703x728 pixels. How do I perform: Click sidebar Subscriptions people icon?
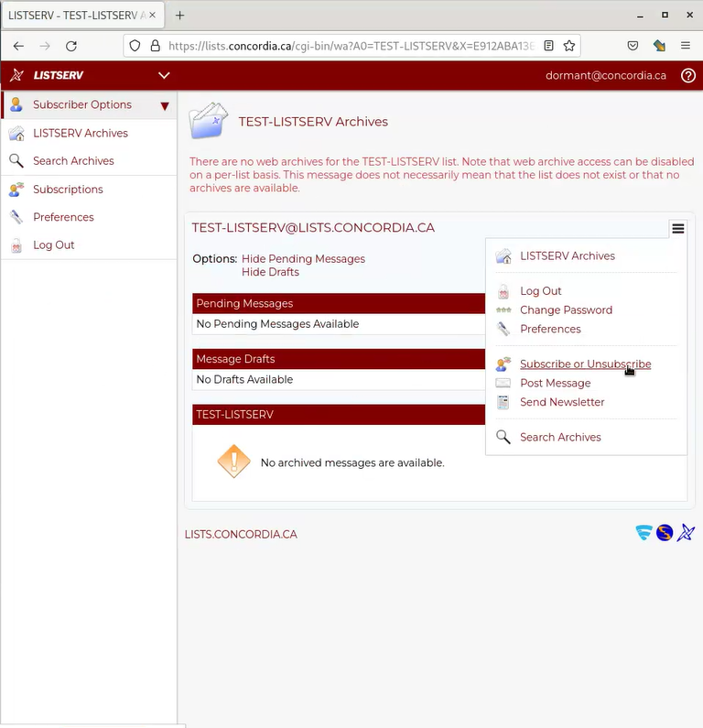click(16, 190)
